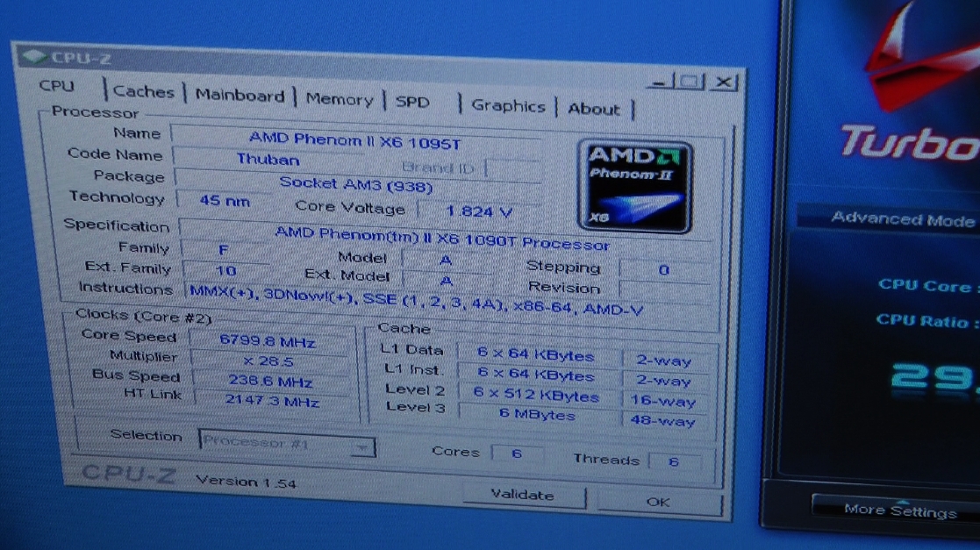Viewport: 980px width, 550px height.
Task: Click the Socket AM3 (938) package value
Action: (x=355, y=184)
